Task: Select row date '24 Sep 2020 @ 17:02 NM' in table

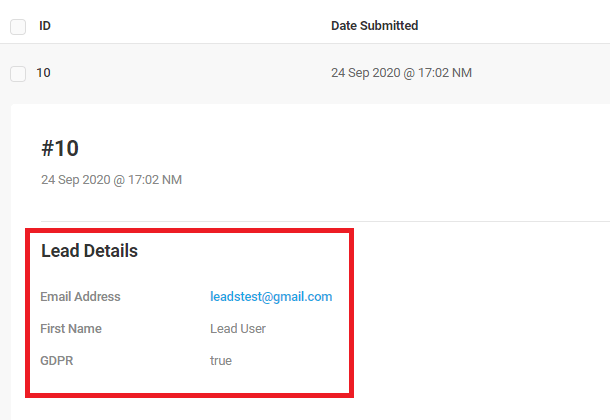Action: (x=401, y=73)
